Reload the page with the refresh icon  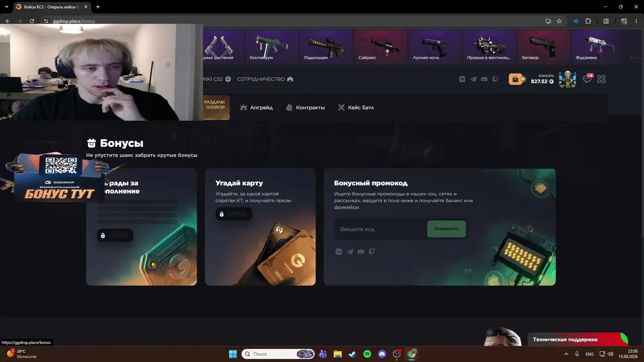(x=32, y=21)
